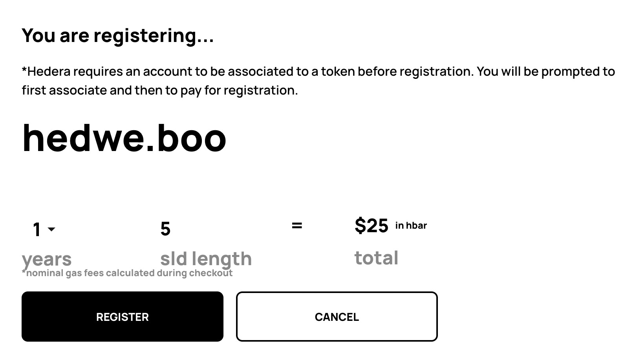This screenshot has width=637, height=364.
Task: Click the equals sign symbol
Action: click(x=297, y=226)
